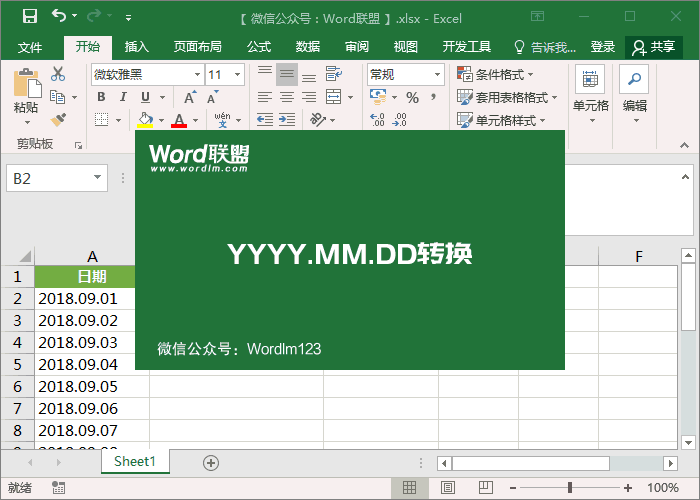The height and width of the screenshot is (500, 700).
Task: Click the accounting number format icon
Action: [378, 97]
